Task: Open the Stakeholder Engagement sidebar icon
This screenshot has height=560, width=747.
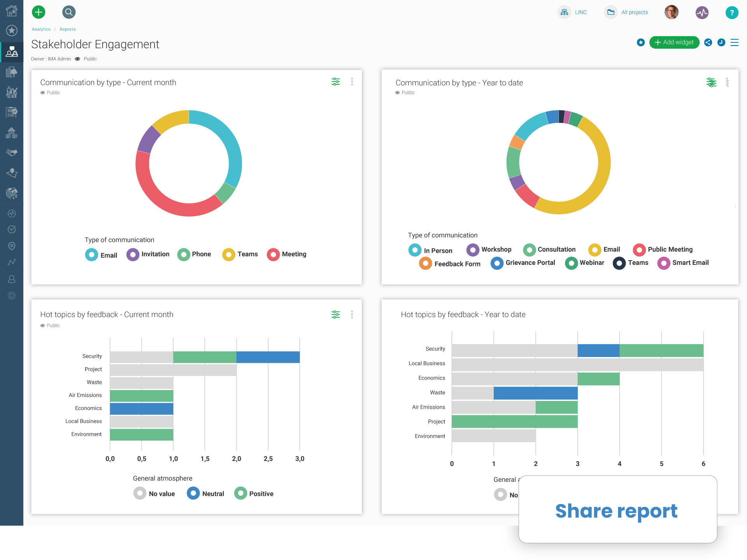Action: point(12,52)
